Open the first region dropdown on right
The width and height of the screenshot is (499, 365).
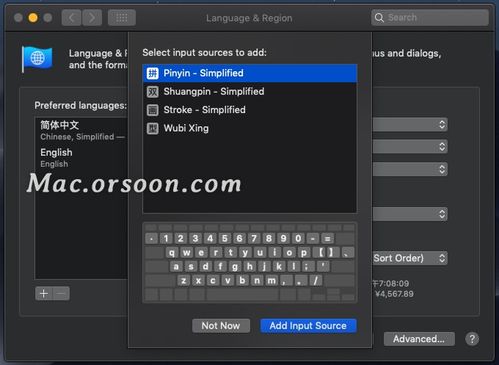[410, 125]
